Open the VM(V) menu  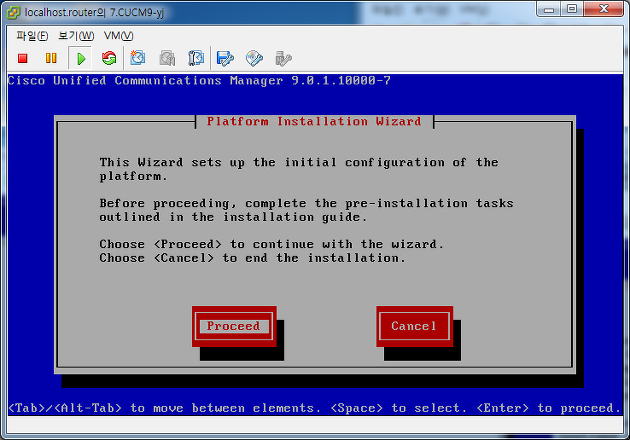[x=119, y=36]
